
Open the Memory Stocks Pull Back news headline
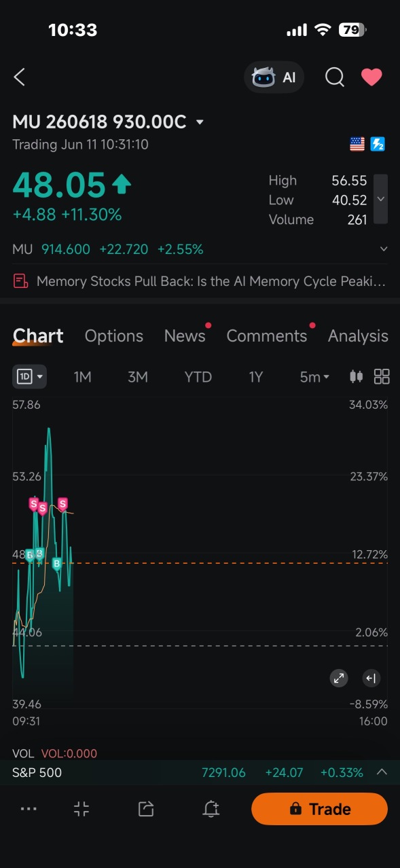click(x=200, y=281)
